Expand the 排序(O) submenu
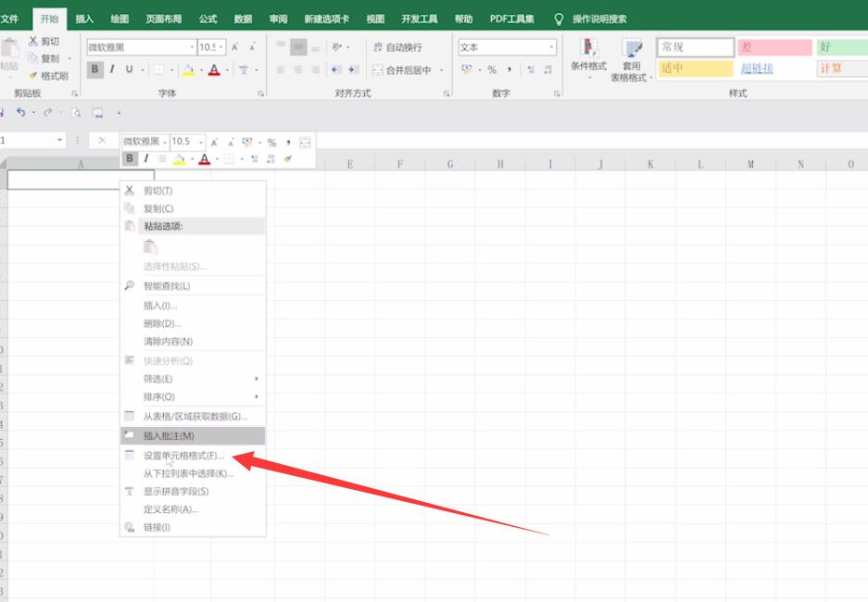This screenshot has height=602, width=868. point(193,396)
